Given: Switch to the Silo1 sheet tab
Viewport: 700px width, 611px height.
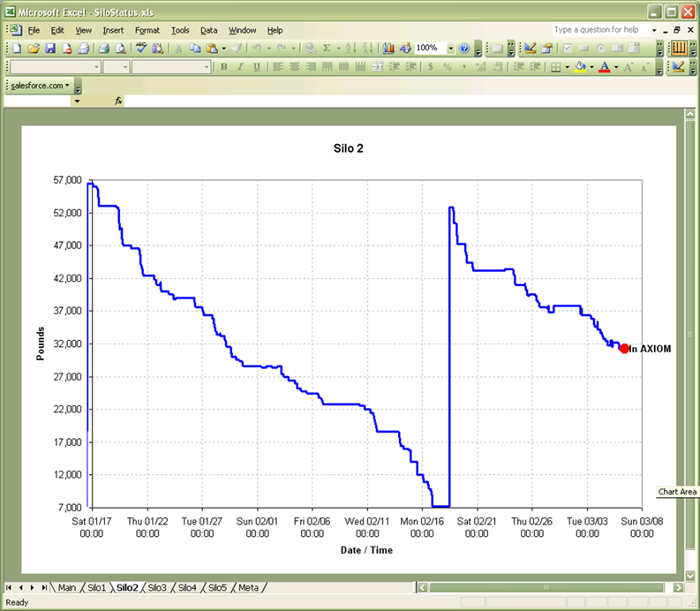Looking at the screenshot, I should pos(96,588).
